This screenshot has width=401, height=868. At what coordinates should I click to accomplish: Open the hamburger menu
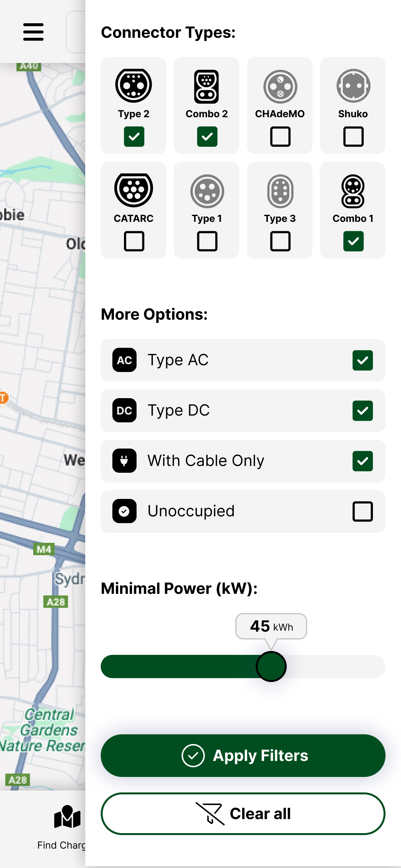tap(33, 32)
